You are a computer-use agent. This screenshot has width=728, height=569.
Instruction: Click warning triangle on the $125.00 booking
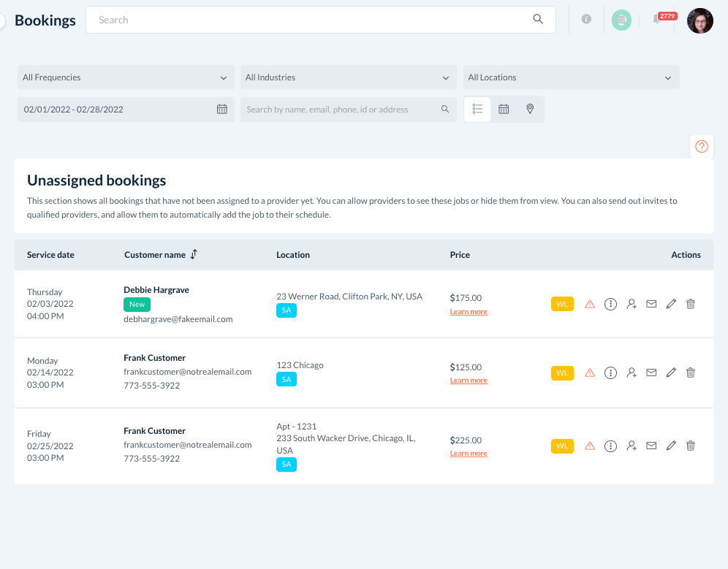(590, 373)
